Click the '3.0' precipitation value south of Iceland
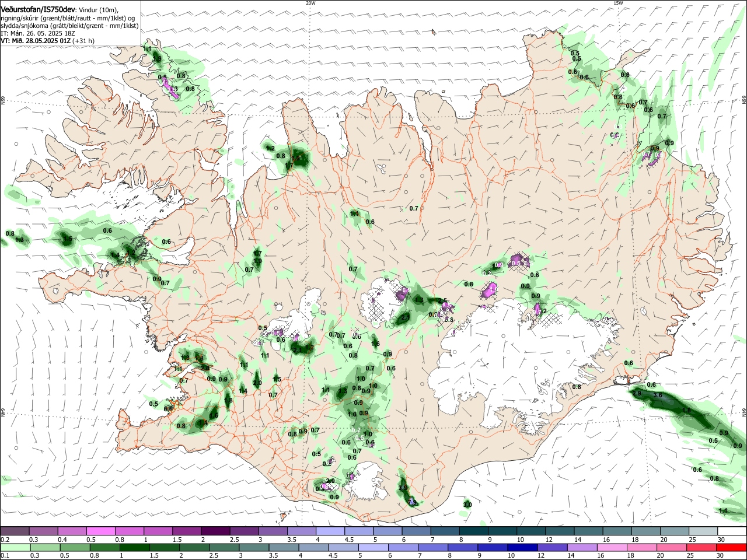The height and width of the screenshot is (560, 747). tap(467, 504)
